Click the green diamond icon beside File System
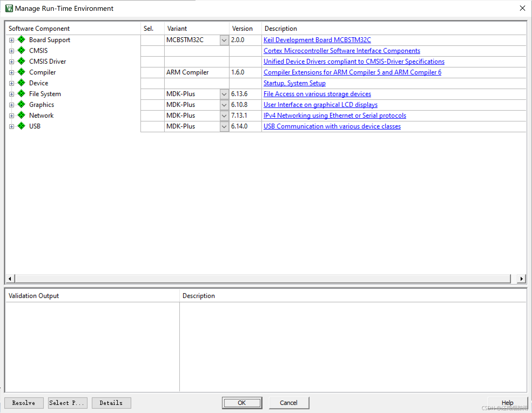The height and width of the screenshot is (413, 532). (21, 94)
